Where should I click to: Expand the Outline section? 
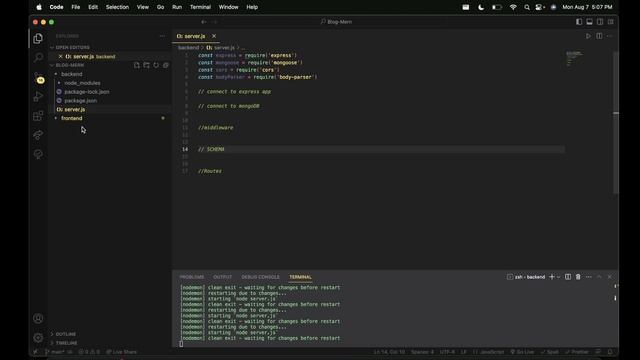tap(65, 334)
